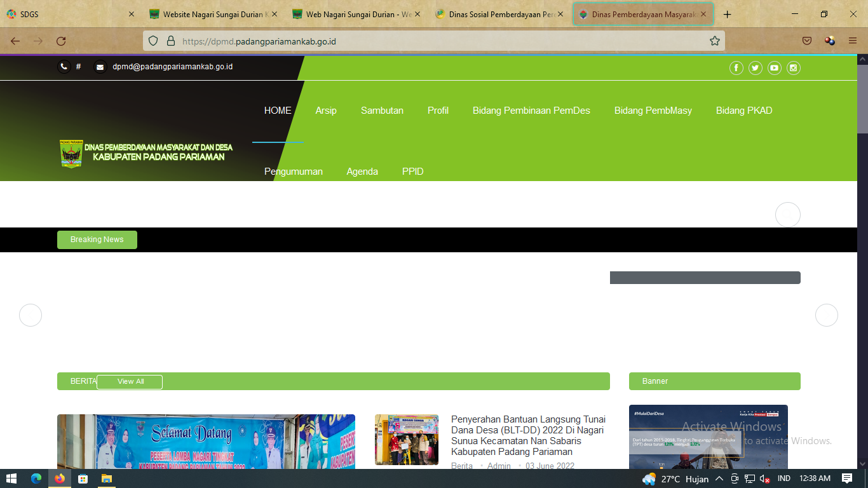Image resolution: width=868 pixels, height=488 pixels.
Task: Open Penyerahan Bantuan Langsung Tunai article
Action: pyautogui.click(x=528, y=436)
